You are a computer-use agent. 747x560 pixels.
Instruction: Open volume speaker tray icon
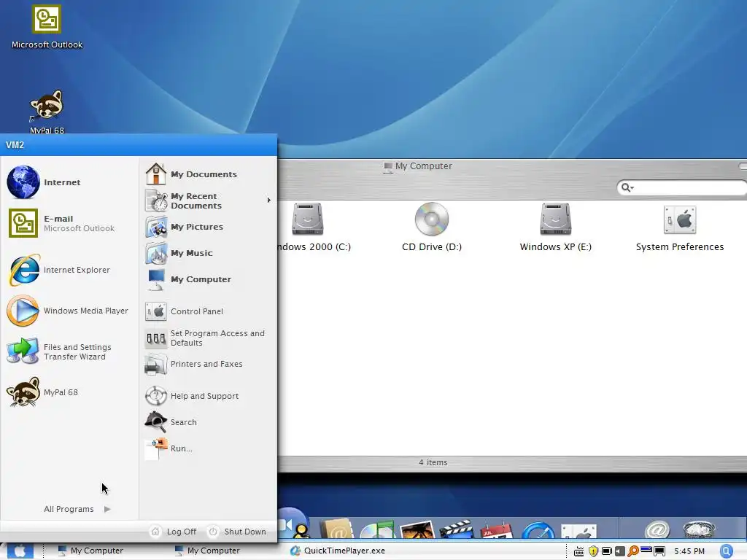click(620, 551)
